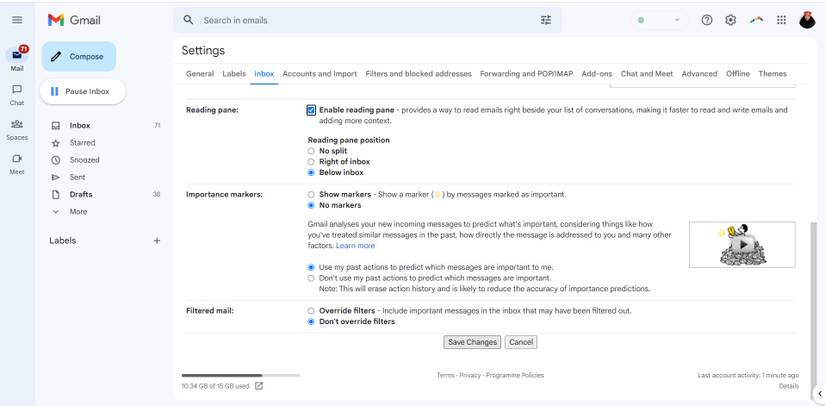Screen dimensions: 825x406
Task: Open the Support help icon
Action: click(707, 20)
